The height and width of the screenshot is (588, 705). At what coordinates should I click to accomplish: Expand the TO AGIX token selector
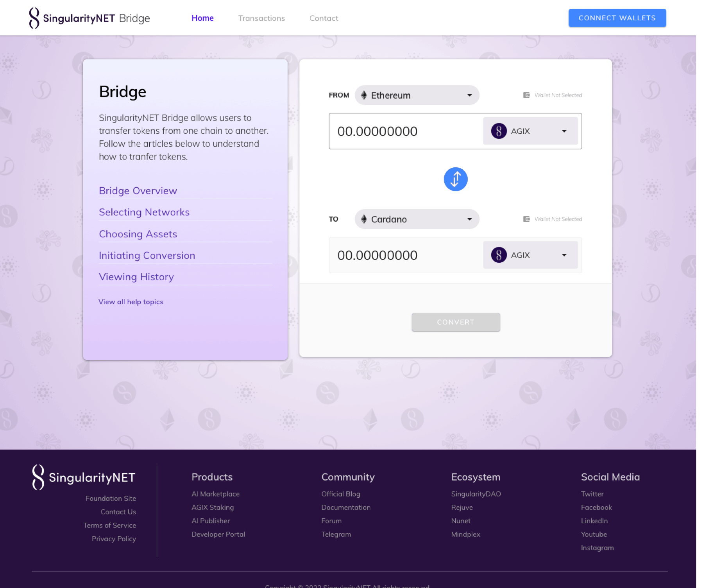(x=530, y=255)
